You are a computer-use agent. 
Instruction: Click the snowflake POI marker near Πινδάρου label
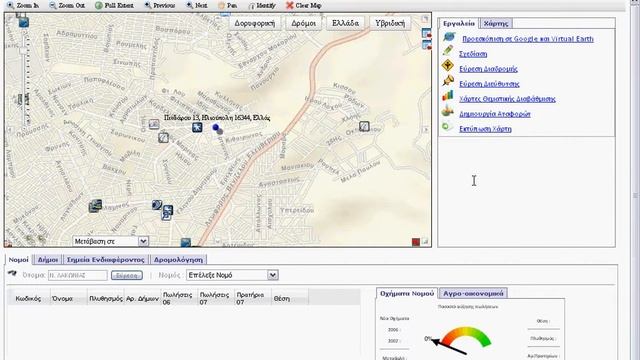[197, 127]
